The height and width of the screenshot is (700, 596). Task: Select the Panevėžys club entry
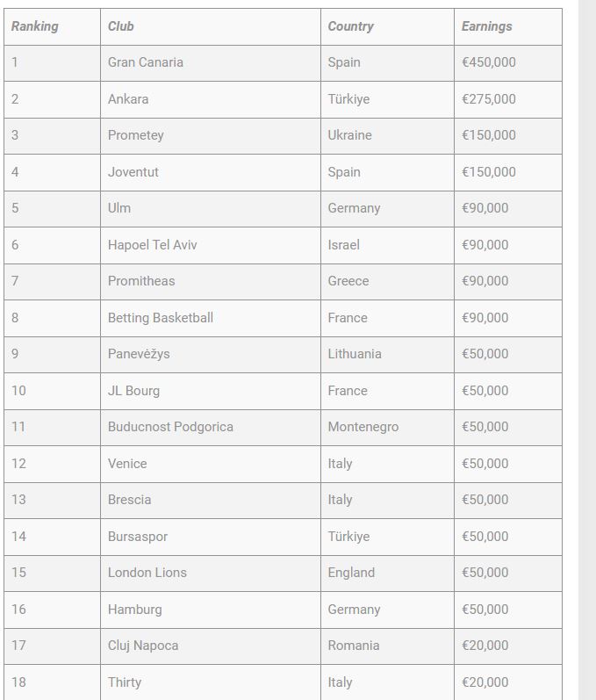pos(139,354)
